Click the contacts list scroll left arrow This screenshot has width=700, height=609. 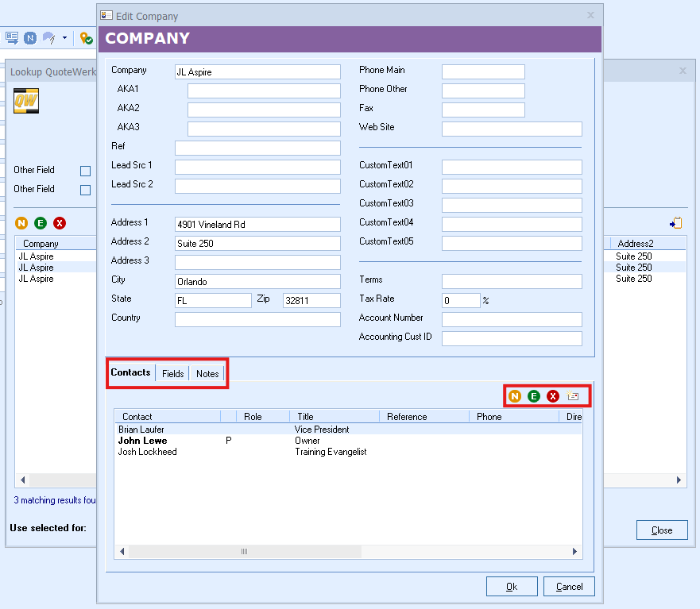[x=122, y=552]
